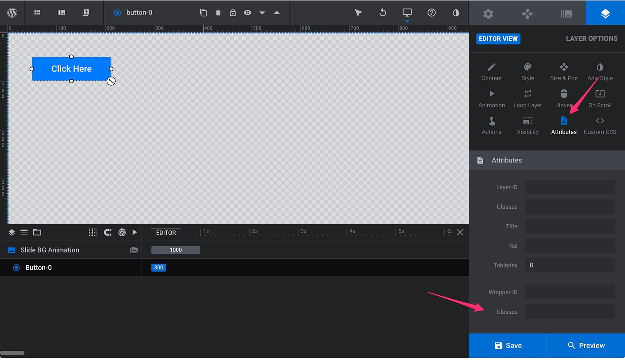Lock the selected button layer

(x=233, y=13)
